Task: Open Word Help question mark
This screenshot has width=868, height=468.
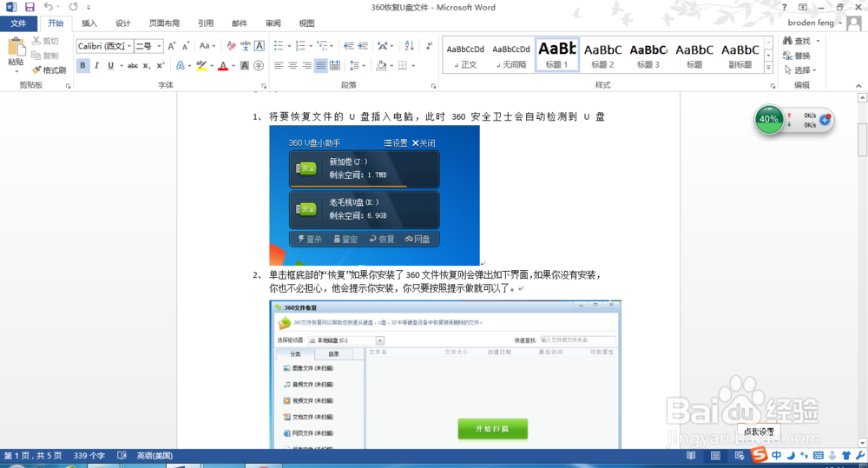Action: [x=784, y=7]
